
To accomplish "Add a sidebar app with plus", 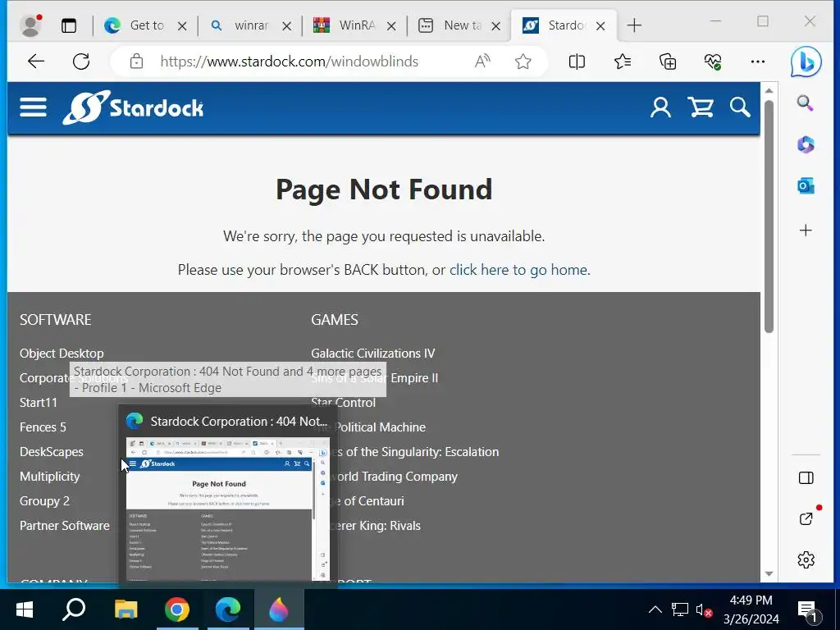I will tap(806, 231).
